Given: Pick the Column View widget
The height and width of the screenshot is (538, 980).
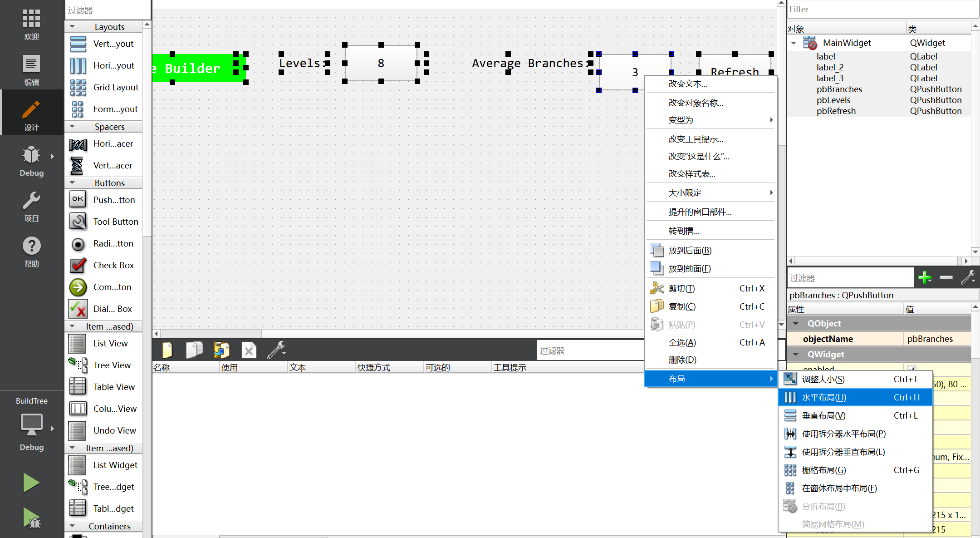Looking at the screenshot, I should pos(104,409).
